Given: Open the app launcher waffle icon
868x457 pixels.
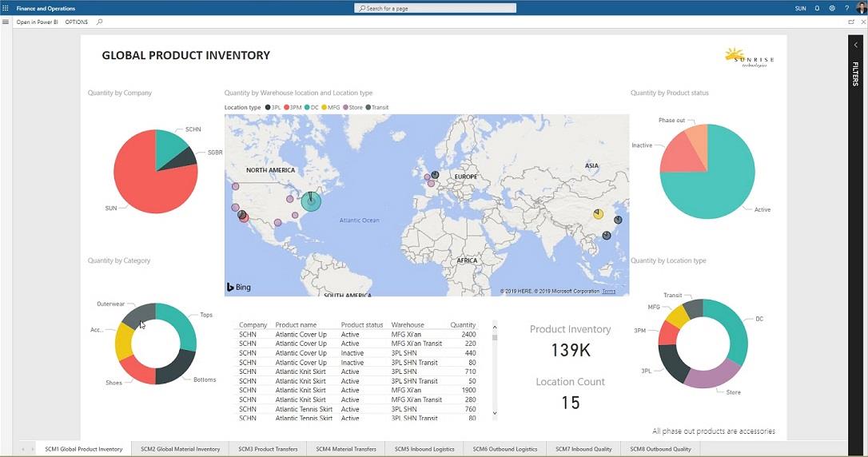Looking at the screenshot, I should coord(6,8).
